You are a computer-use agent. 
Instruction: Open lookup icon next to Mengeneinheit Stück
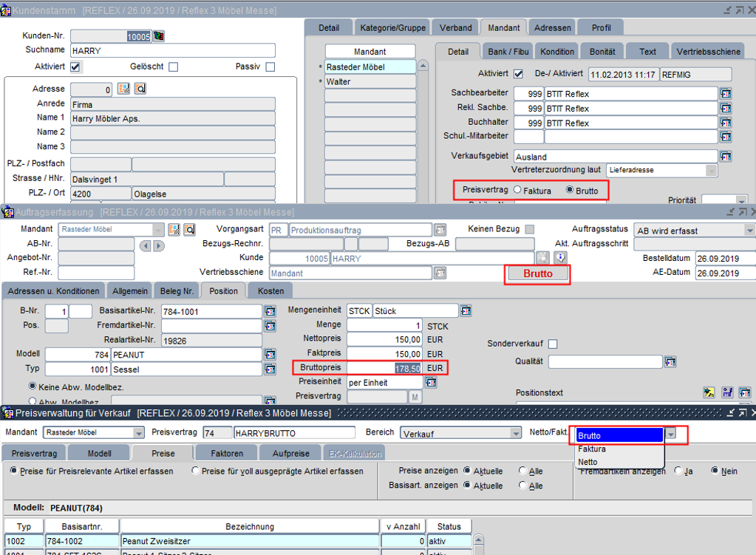tap(466, 311)
